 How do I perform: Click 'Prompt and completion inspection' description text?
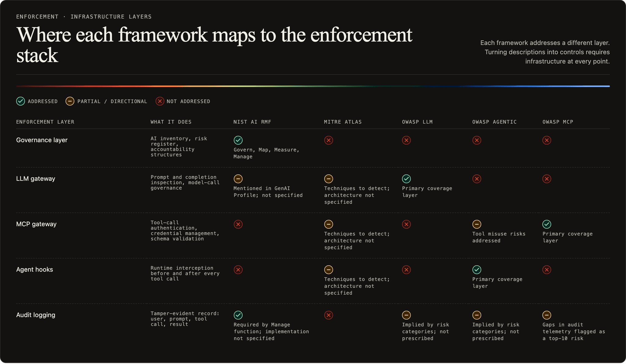coord(185,183)
